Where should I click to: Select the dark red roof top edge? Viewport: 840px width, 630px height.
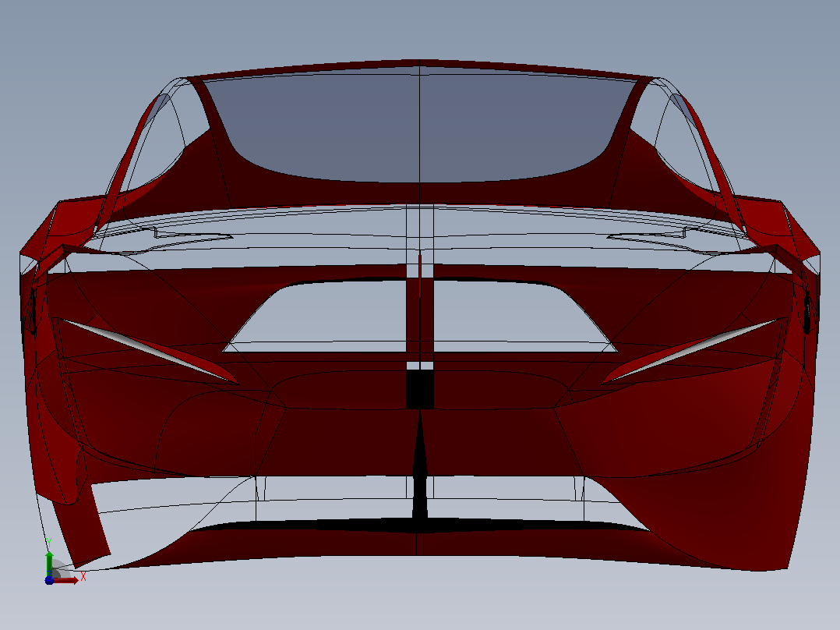420,69
